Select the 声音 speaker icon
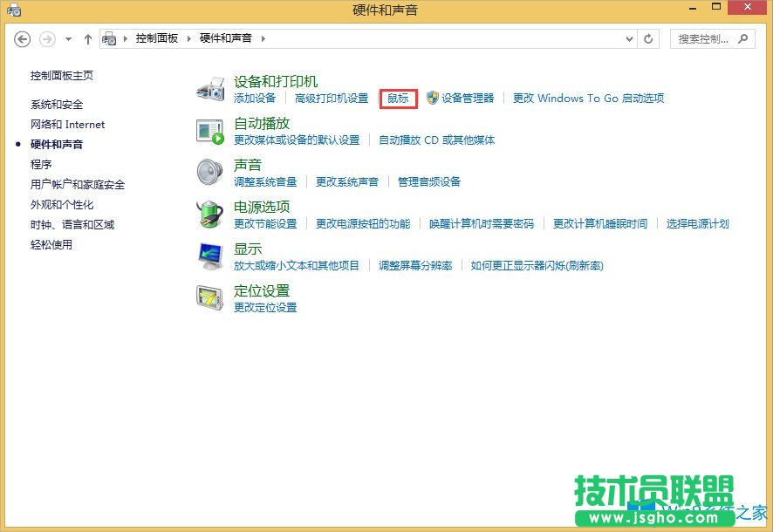The width and height of the screenshot is (773, 532). tap(209, 171)
